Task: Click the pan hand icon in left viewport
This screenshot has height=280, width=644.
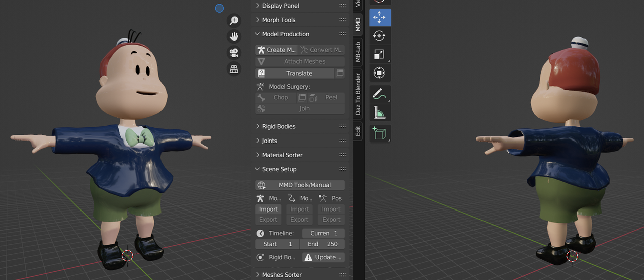Action: (234, 36)
